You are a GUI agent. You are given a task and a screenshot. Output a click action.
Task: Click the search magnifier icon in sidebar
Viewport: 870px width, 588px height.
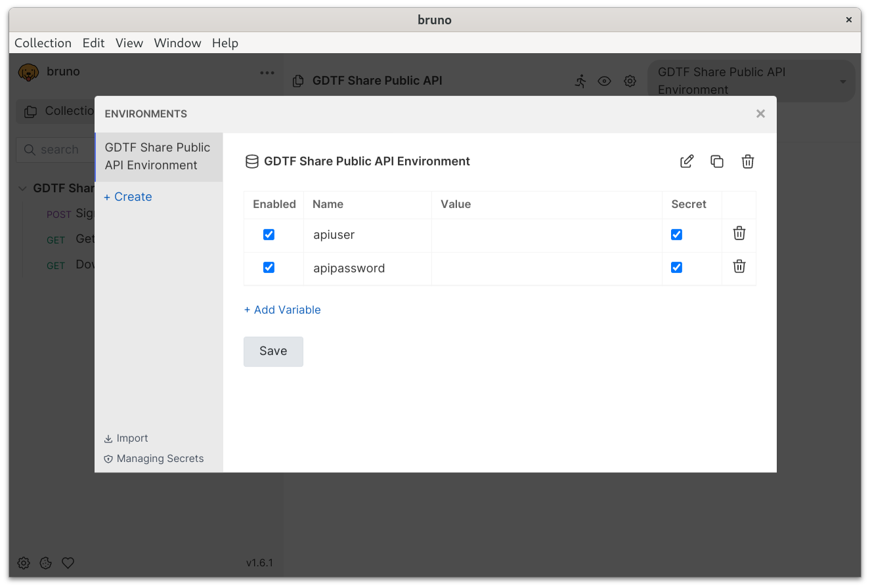tap(30, 150)
